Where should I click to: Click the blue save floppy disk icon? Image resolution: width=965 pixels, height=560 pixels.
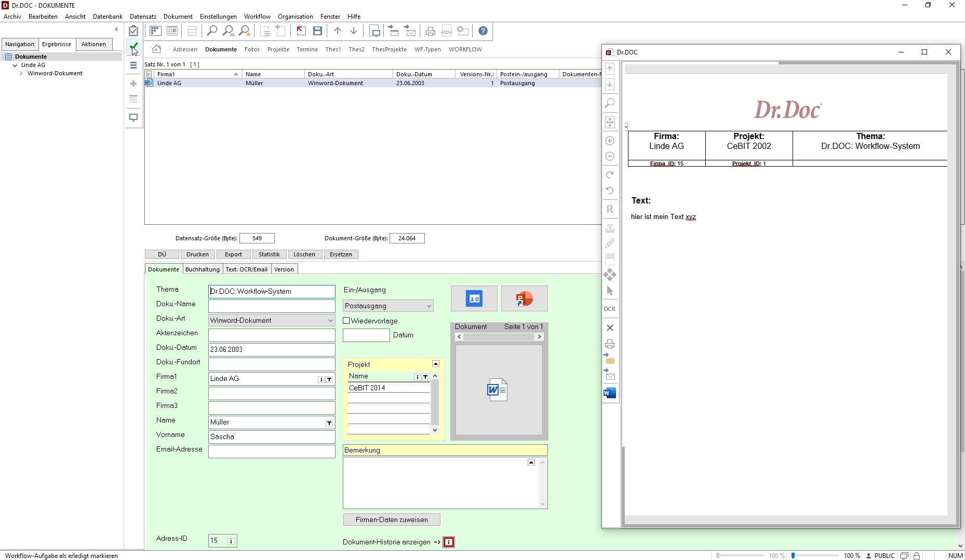tap(317, 31)
